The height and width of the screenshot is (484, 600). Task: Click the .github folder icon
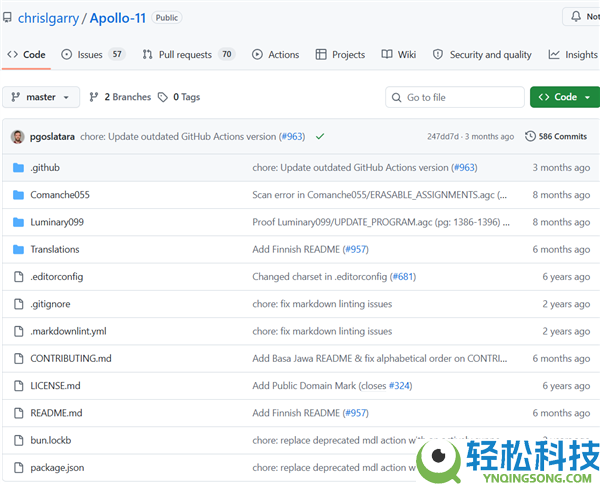pos(18,168)
